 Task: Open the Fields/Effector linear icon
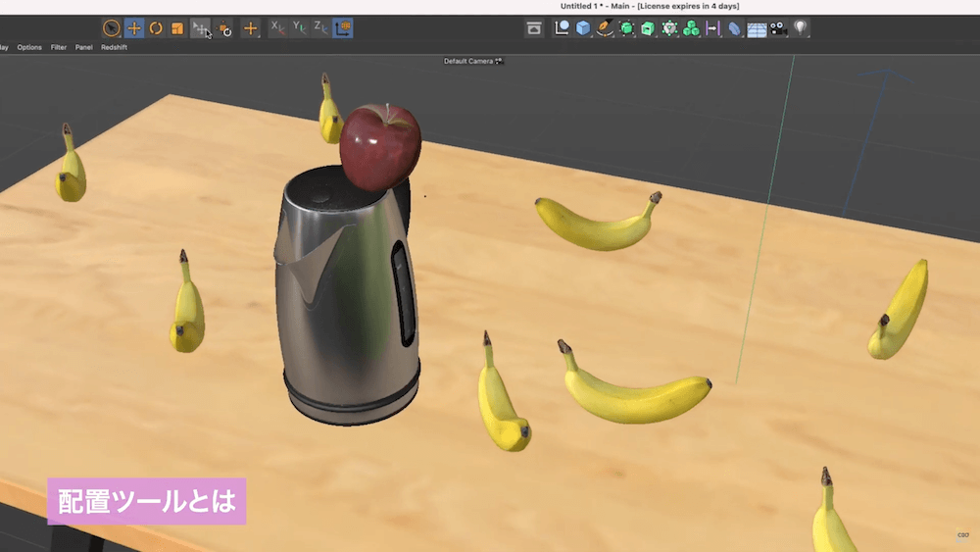pos(712,28)
